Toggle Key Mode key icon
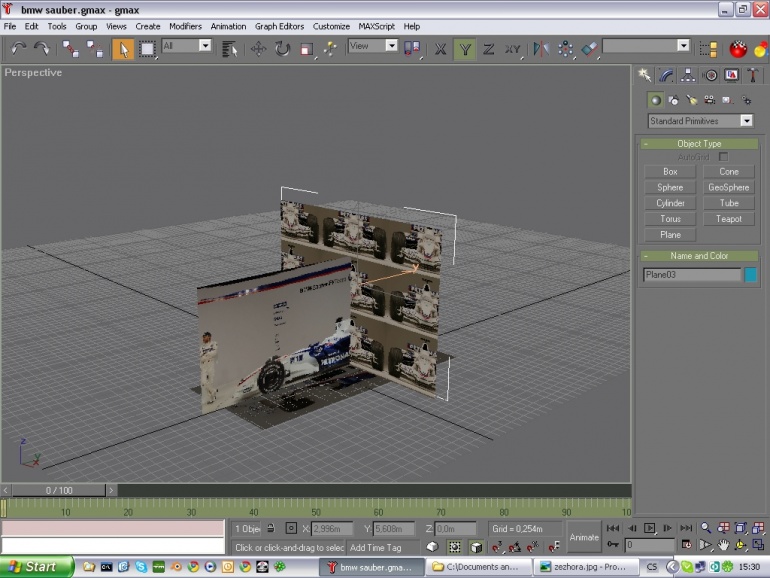 click(x=612, y=545)
